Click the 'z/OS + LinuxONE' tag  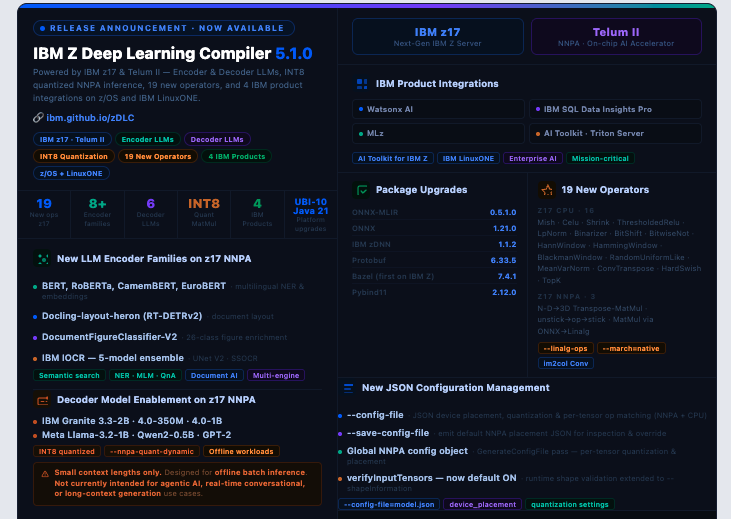pos(71,173)
